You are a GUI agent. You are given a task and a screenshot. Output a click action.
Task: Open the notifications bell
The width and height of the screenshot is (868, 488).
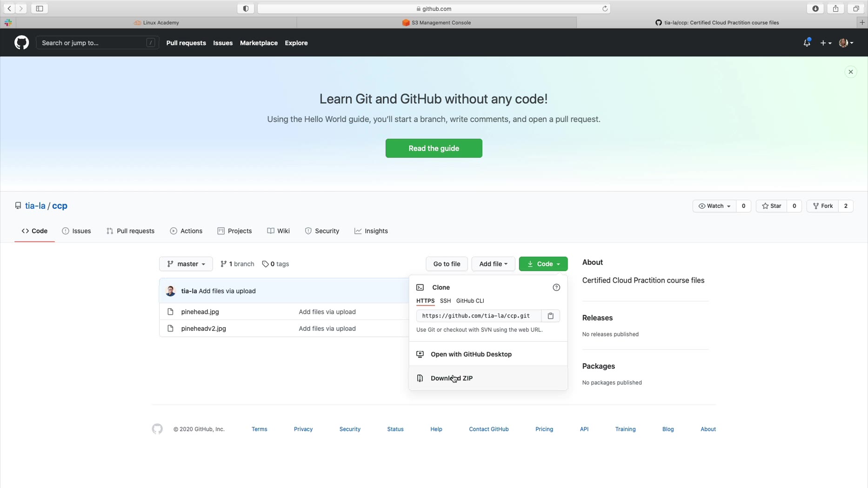coord(807,43)
